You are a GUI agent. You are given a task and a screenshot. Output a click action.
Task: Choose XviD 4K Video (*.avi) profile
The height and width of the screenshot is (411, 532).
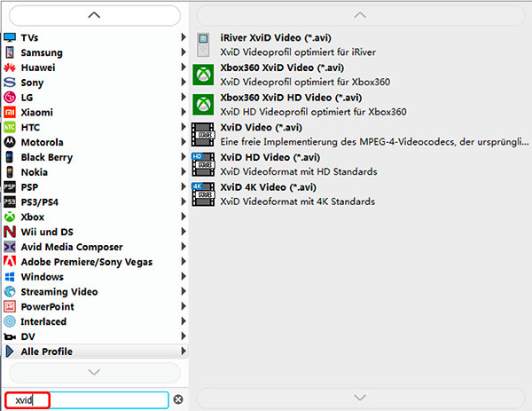[360, 194]
